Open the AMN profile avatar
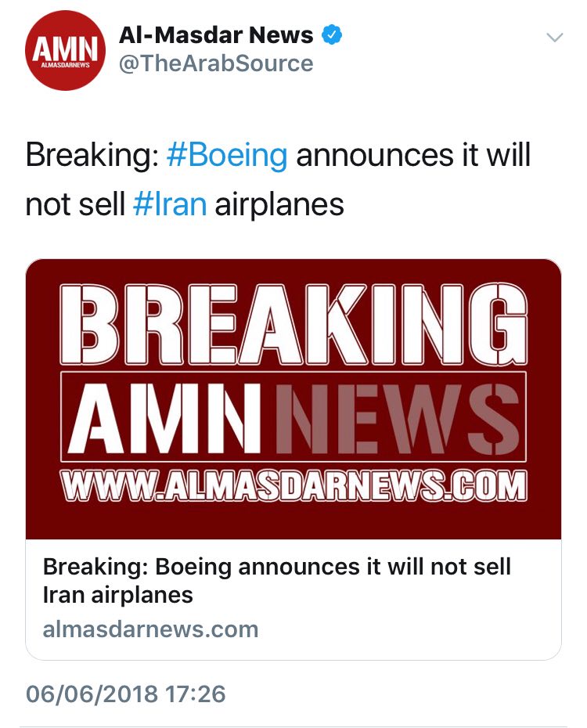 coord(66,52)
